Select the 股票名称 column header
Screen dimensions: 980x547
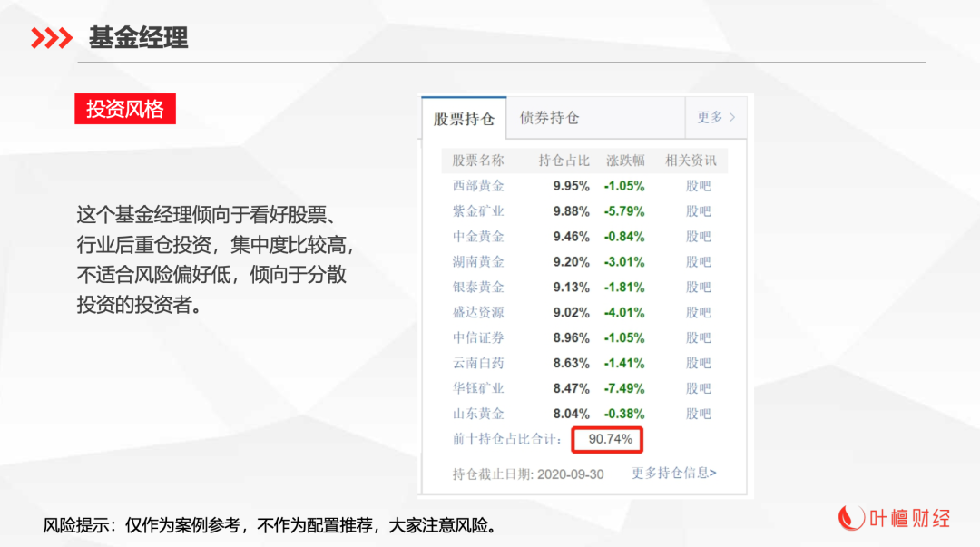coord(478,161)
